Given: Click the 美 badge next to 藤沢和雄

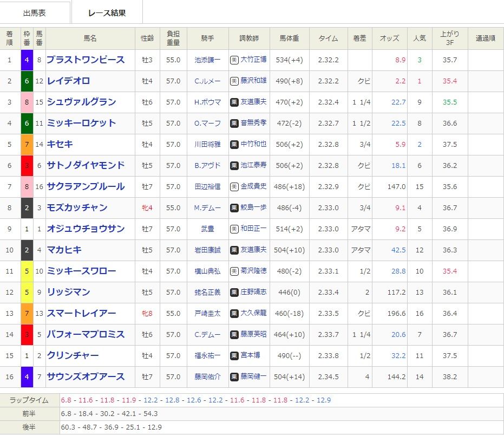Looking at the screenshot, I should point(234,81).
